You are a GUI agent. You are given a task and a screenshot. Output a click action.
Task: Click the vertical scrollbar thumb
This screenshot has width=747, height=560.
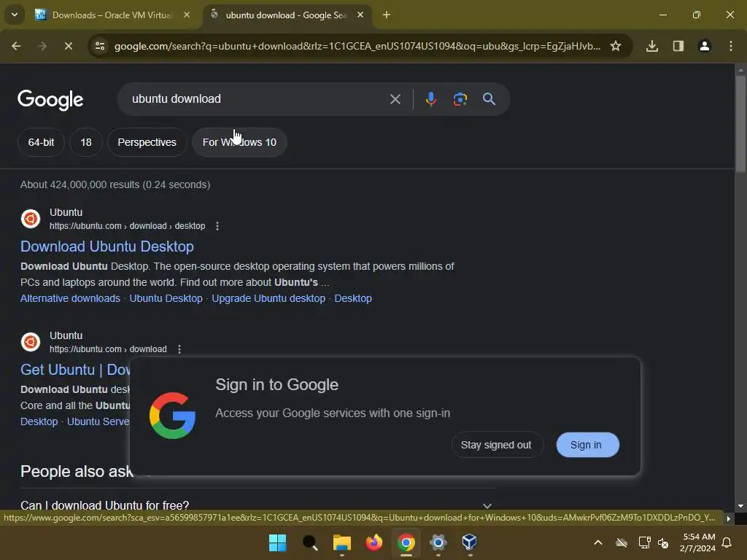pyautogui.click(x=740, y=124)
